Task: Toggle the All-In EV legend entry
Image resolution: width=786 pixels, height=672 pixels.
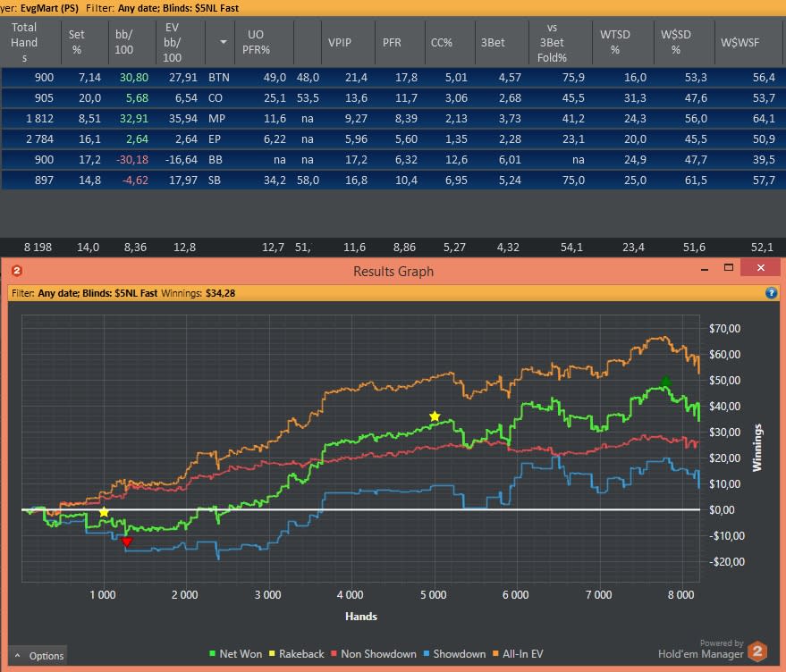Action: tap(518, 654)
